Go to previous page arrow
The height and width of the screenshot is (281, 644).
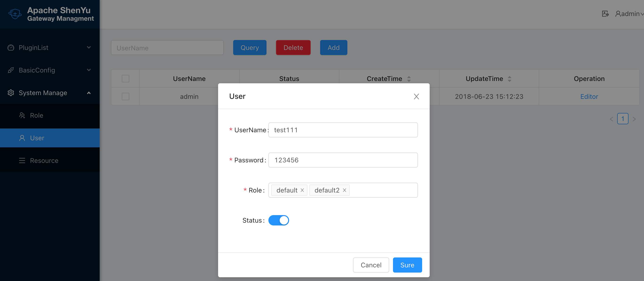click(x=612, y=119)
